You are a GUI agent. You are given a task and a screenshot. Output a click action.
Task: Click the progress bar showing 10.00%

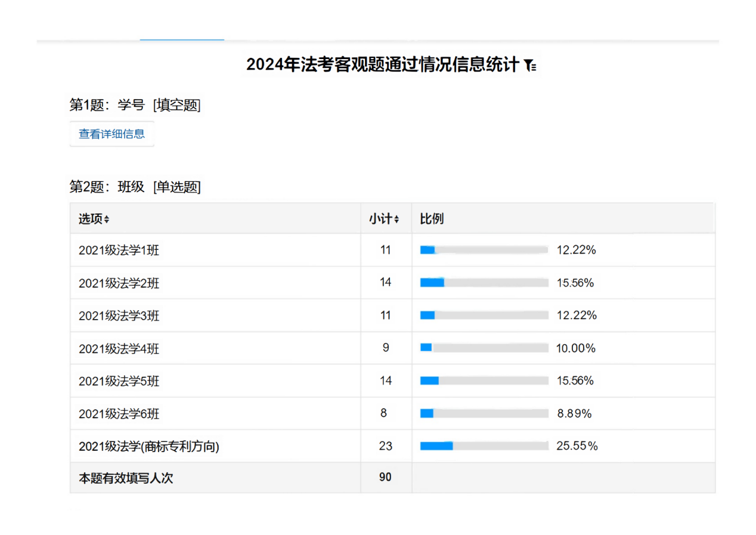click(x=484, y=348)
